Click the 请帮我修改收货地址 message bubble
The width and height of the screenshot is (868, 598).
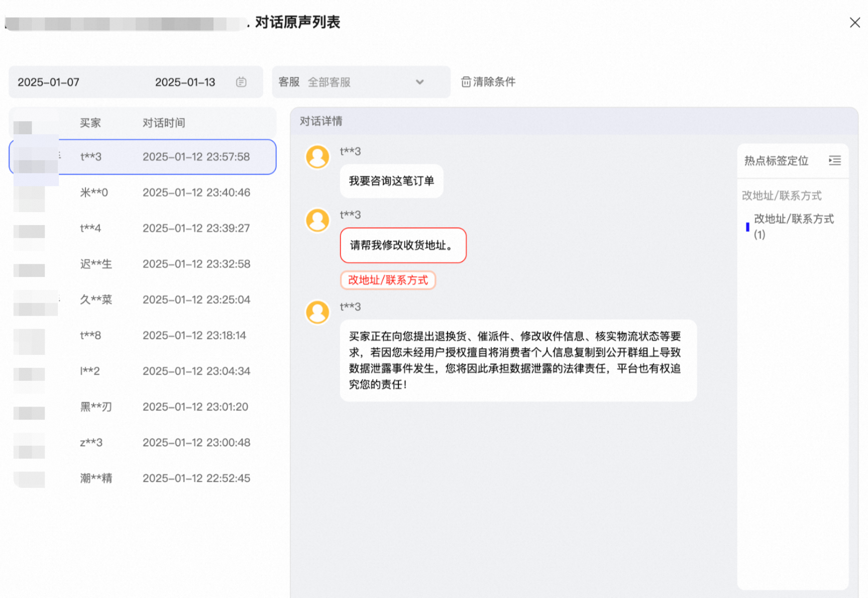click(403, 245)
